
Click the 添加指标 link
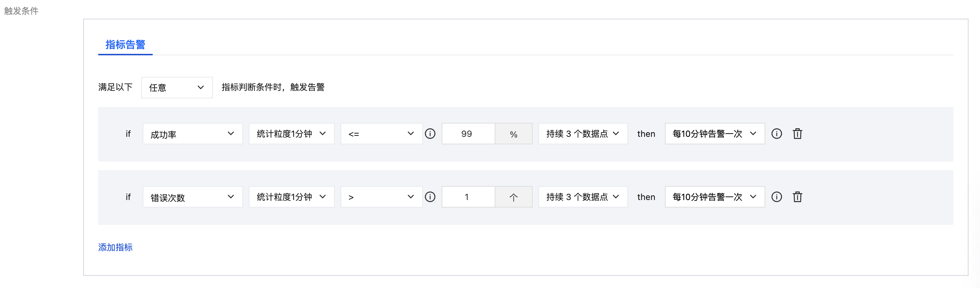(115, 247)
